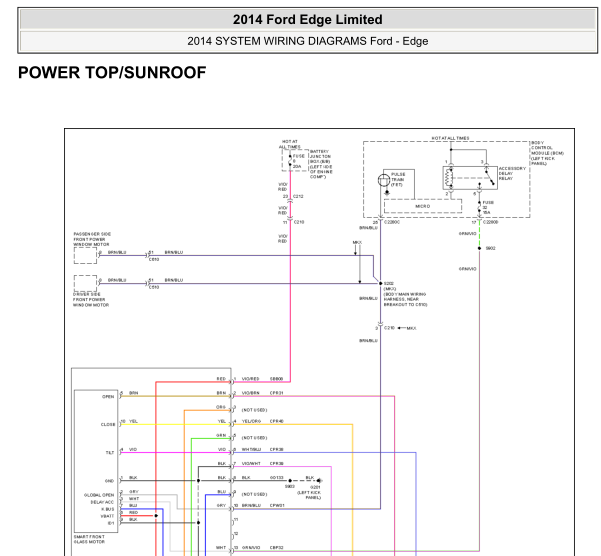Click the "SBB06" circuit label
The image size is (601, 556).
tap(276, 379)
